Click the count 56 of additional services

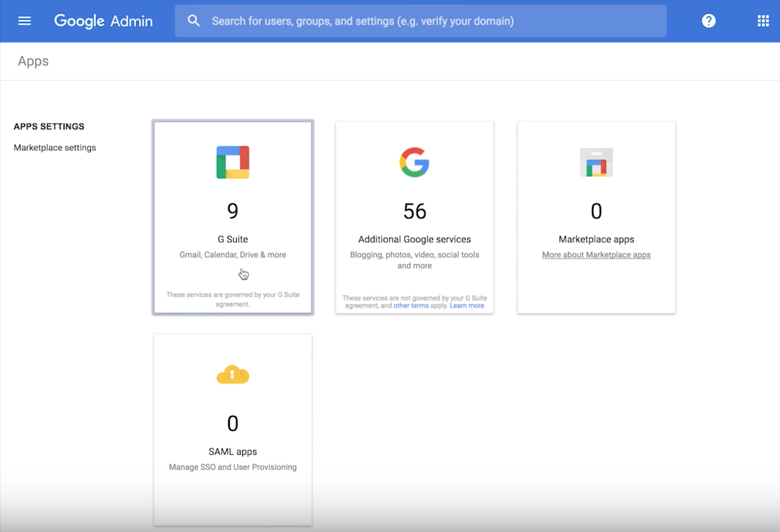coord(415,211)
